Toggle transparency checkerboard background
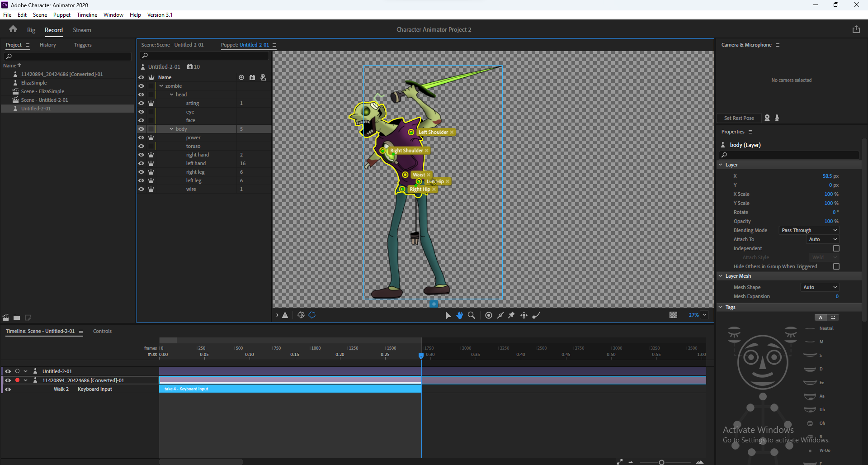 pos(673,315)
